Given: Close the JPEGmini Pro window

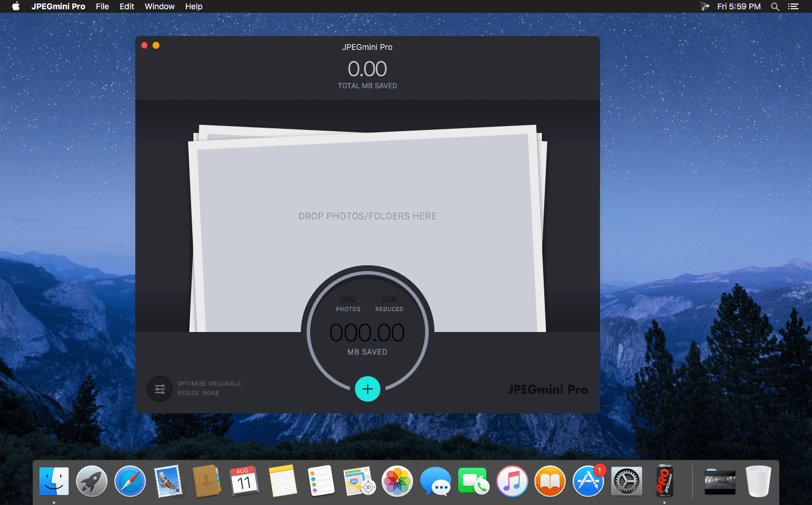Looking at the screenshot, I should coord(145,45).
